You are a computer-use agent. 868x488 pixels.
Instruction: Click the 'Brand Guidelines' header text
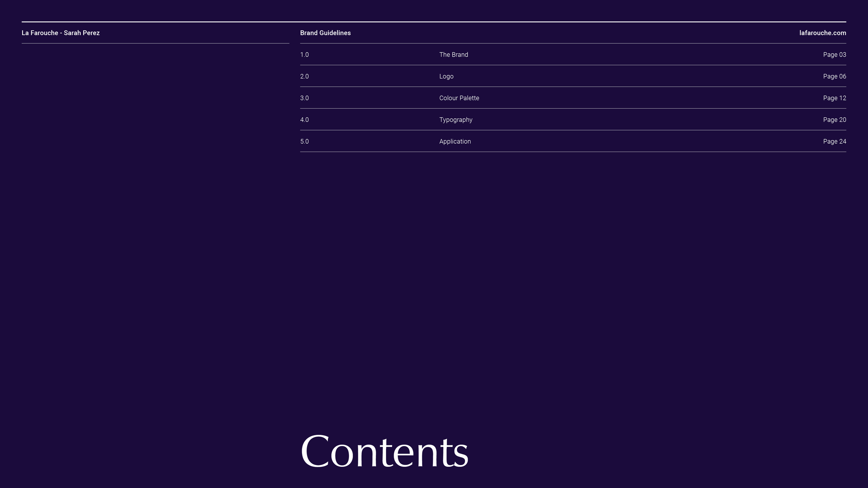(325, 33)
